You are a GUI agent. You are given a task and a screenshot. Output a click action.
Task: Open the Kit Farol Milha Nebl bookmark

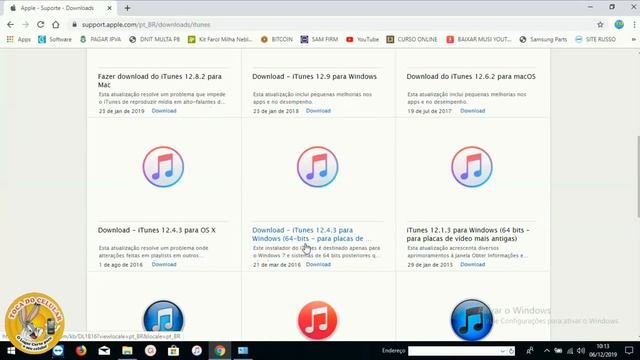[x=220, y=40]
